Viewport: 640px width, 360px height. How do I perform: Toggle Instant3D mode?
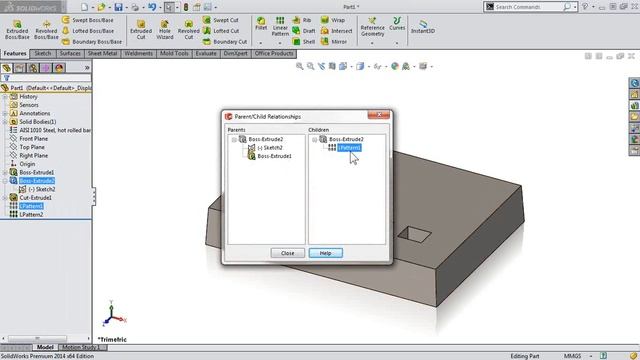point(423,27)
